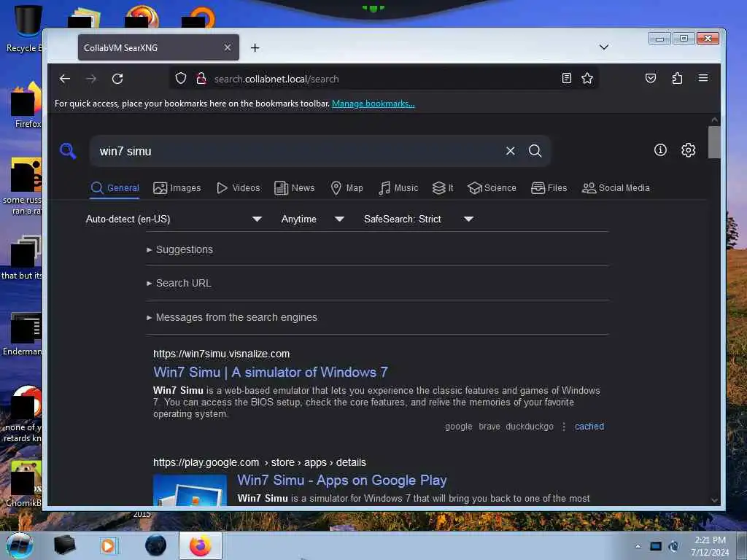
Task: Open the globe browser taskbar icon
Action: [156, 545]
